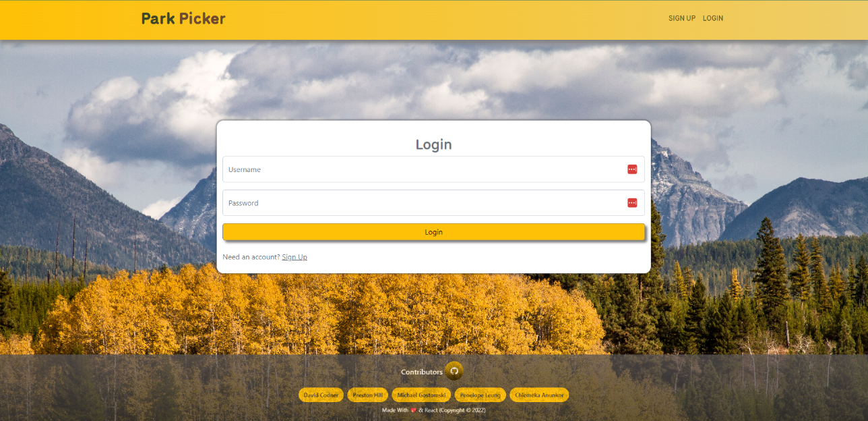Click Michael Gostomski's contributor badge

(x=421, y=395)
